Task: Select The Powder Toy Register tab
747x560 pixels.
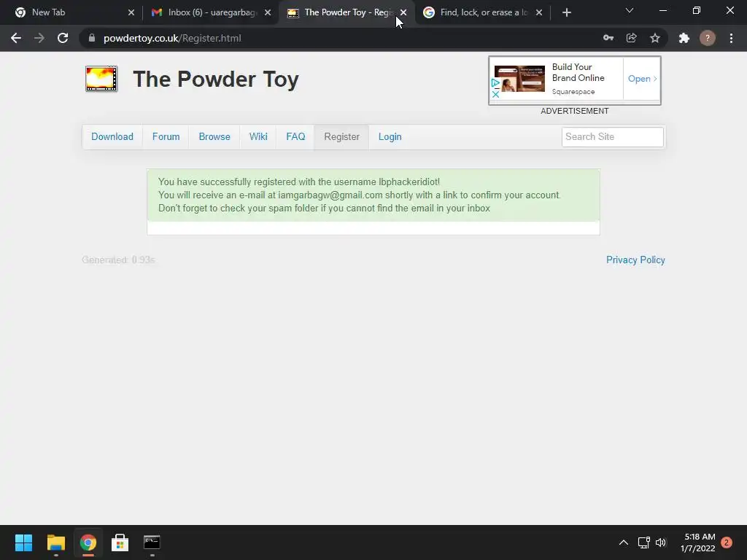Action: coord(348,12)
